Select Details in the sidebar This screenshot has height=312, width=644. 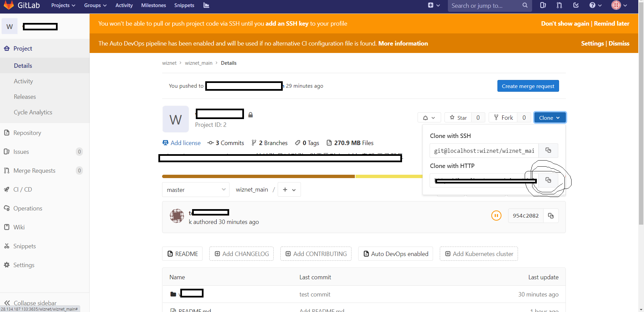44,66
